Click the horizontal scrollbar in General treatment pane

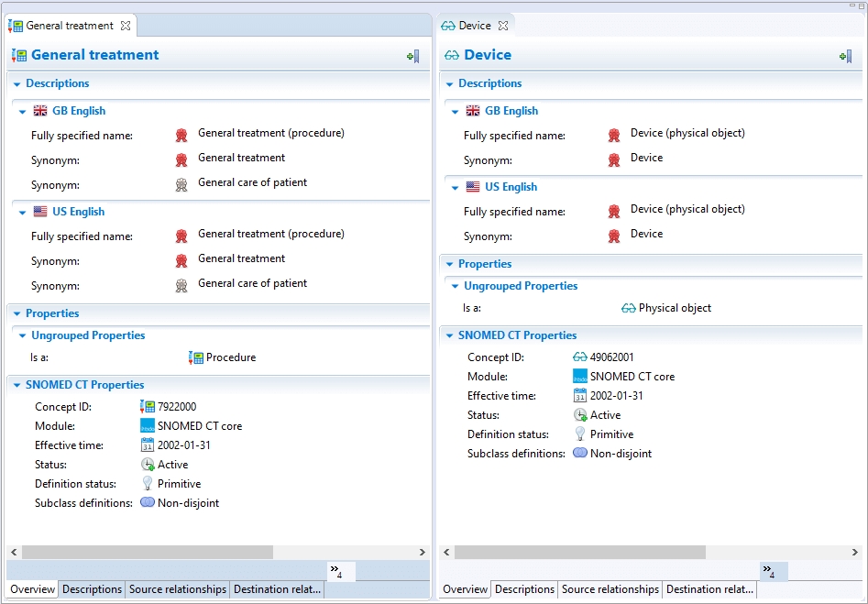[x=147, y=553]
